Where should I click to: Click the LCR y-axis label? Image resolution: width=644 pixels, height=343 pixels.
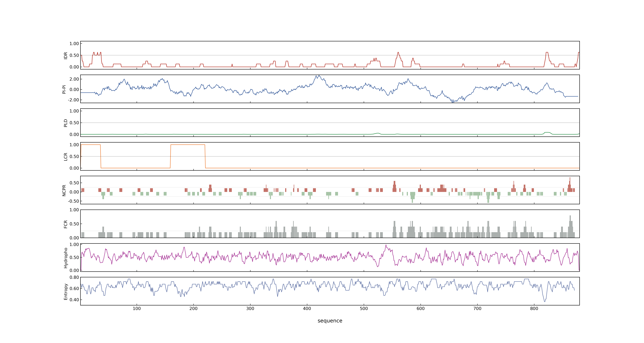(66, 157)
